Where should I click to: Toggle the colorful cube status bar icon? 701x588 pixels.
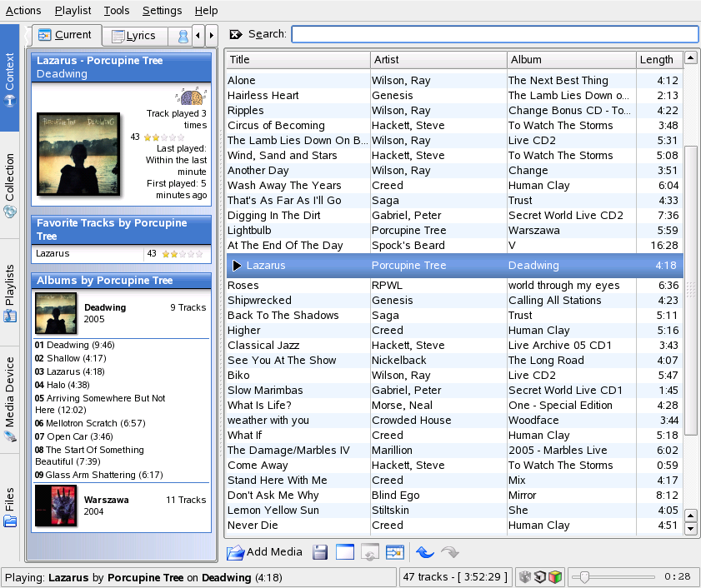pos(554,576)
